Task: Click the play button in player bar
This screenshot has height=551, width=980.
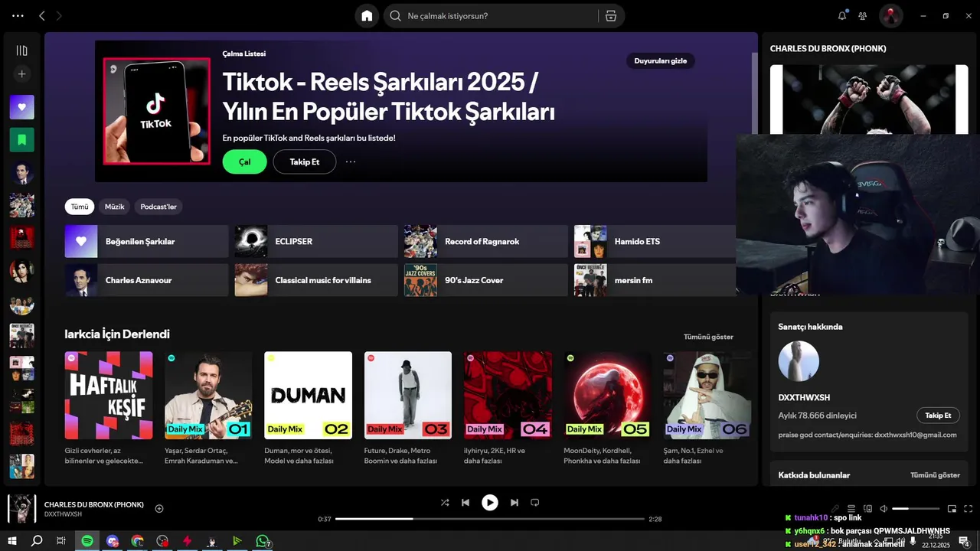Action: pyautogui.click(x=490, y=503)
